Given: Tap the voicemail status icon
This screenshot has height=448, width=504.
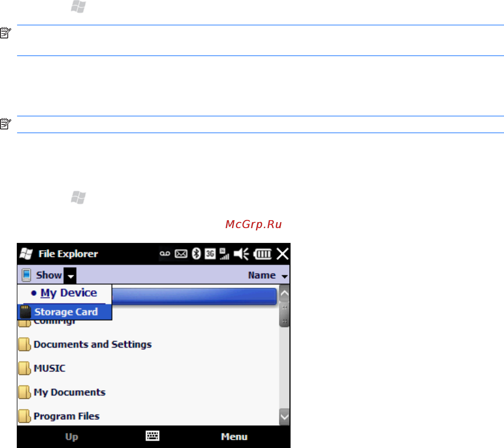Looking at the screenshot, I should pos(165,253).
